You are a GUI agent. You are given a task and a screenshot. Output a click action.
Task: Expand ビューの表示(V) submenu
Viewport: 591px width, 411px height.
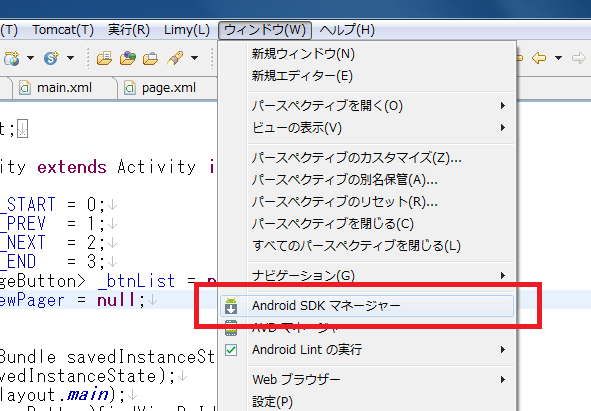(x=380, y=128)
